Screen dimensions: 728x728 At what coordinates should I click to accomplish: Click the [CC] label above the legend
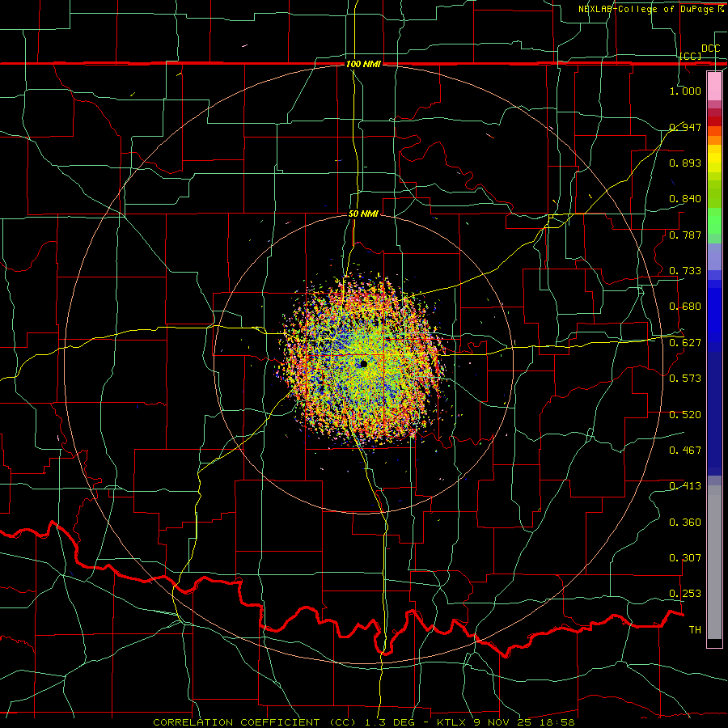[691, 56]
